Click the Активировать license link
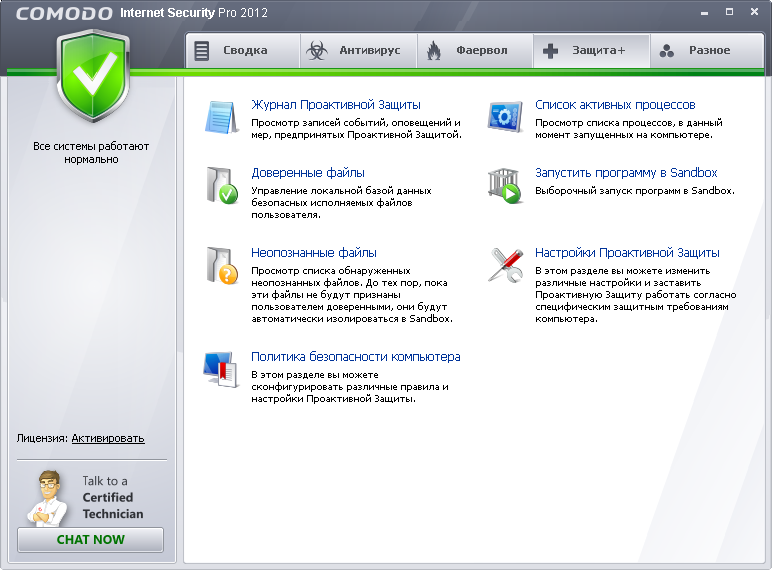 click(x=108, y=438)
